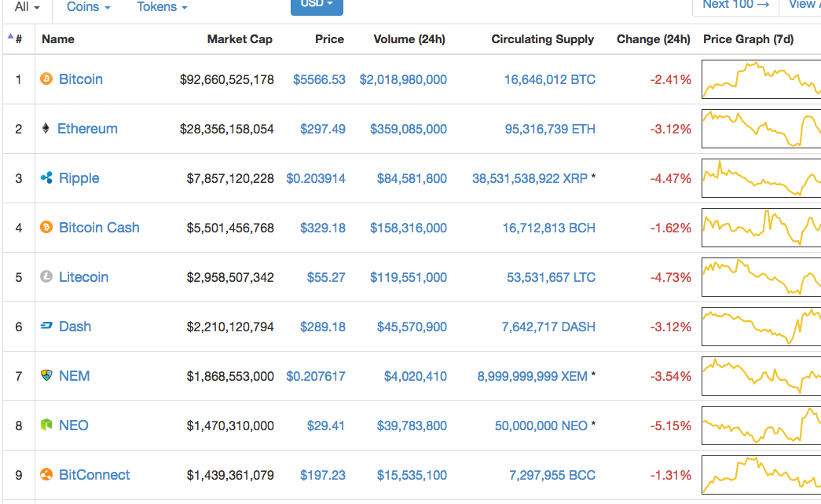Click the Dash logo icon
The image size is (821, 504).
(x=46, y=327)
